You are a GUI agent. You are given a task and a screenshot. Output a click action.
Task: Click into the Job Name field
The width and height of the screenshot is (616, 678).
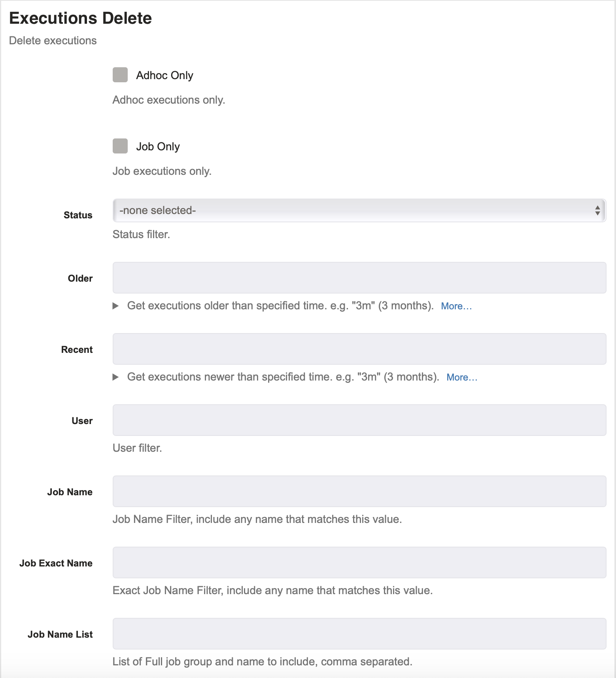pyautogui.click(x=359, y=491)
